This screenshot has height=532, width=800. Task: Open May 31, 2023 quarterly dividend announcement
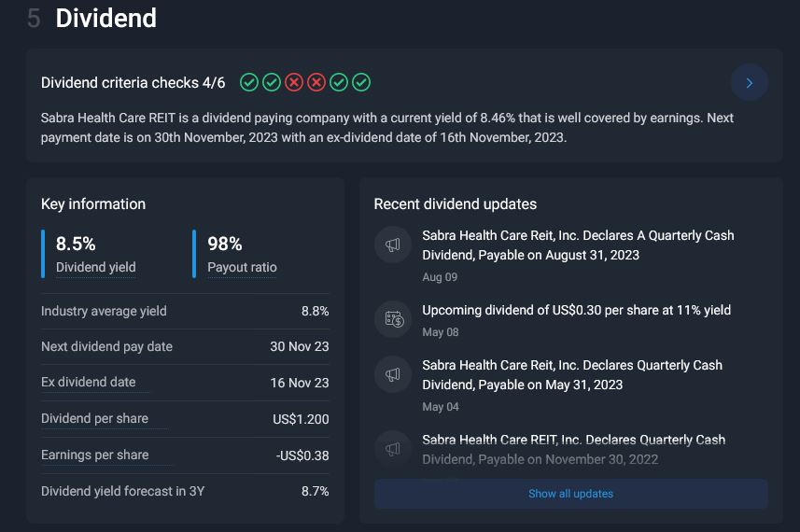coord(572,374)
